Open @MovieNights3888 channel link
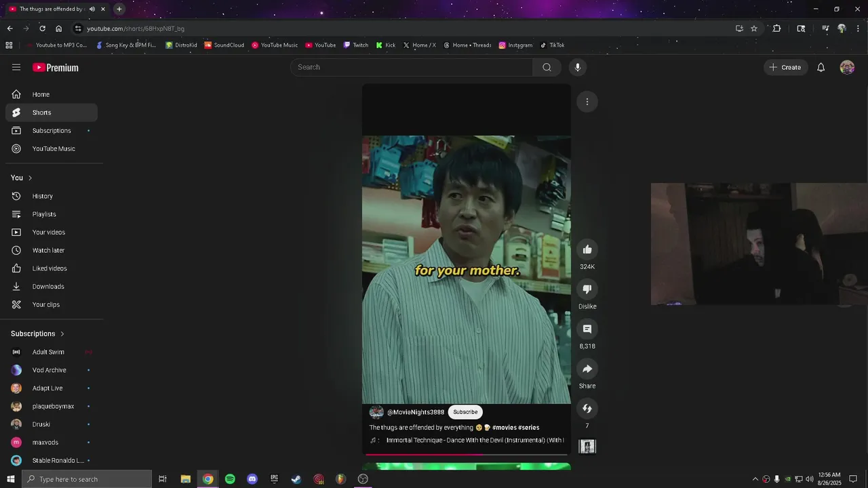Image resolution: width=868 pixels, height=488 pixels. (416, 412)
